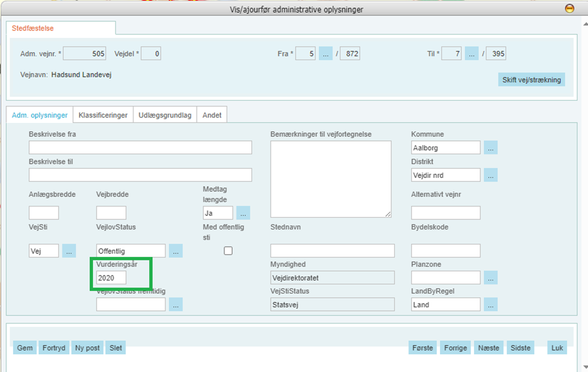Click the Vurderingsår input field
Image resolution: width=588 pixels, height=372 pixels.
[x=111, y=278]
